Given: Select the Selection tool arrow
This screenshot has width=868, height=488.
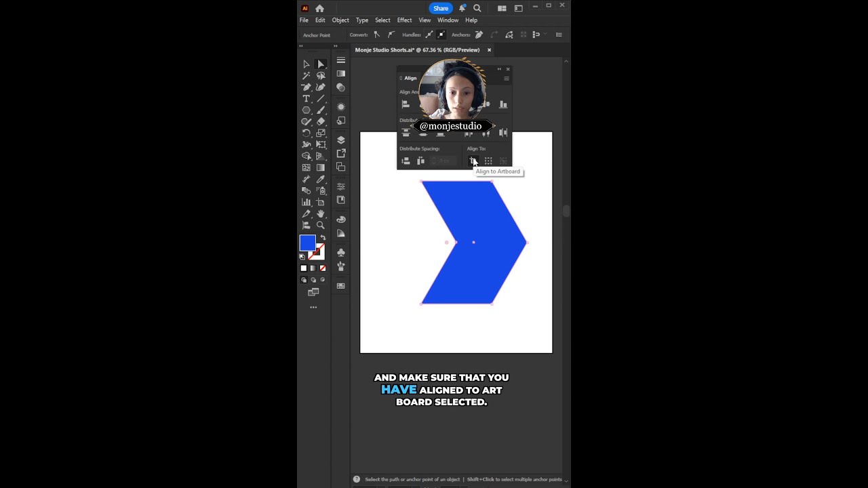Looking at the screenshot, I should click(306, 64).
